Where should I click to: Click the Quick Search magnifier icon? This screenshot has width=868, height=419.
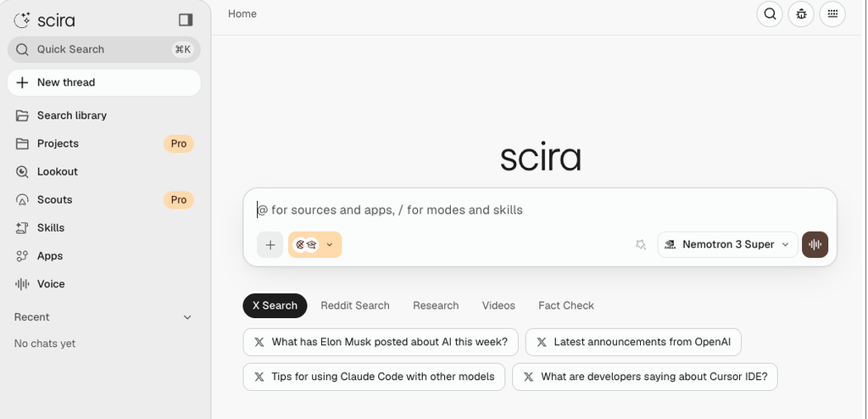pos(22,49)
